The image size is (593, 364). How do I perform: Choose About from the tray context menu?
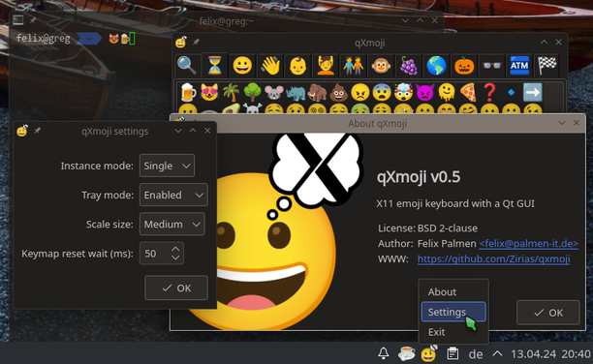point(453,291)
